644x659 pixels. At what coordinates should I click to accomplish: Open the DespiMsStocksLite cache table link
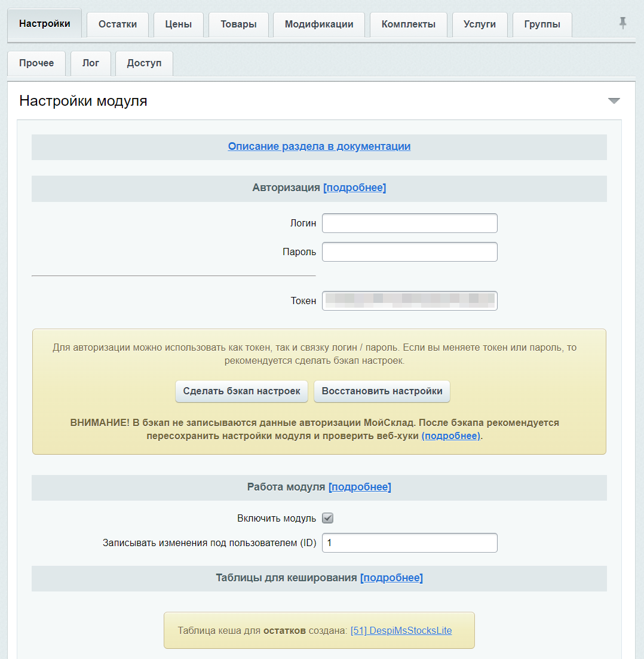point(401,630)
